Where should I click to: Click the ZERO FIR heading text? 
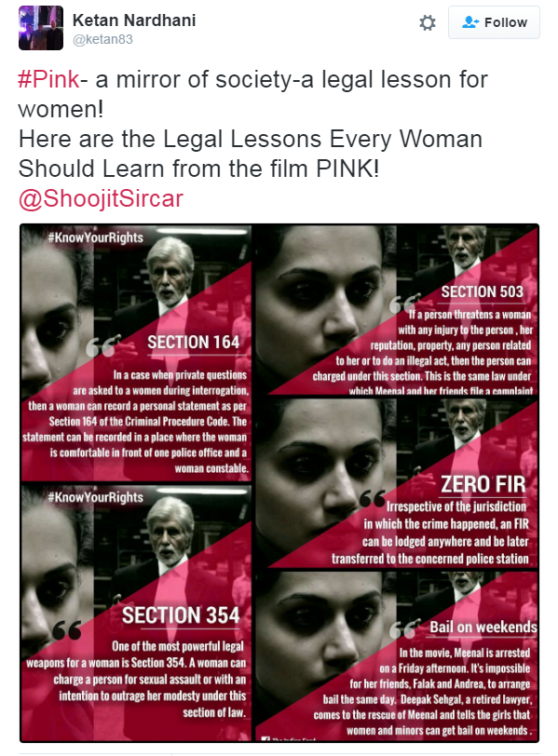(x=483, y=484)
